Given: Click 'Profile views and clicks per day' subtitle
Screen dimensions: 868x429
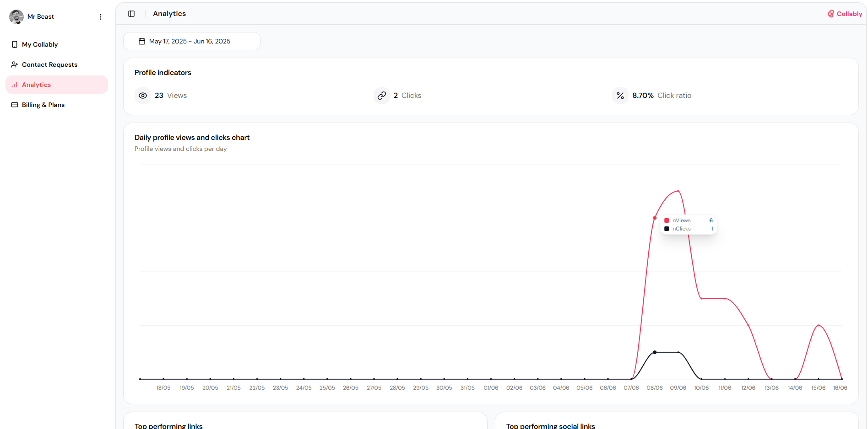Looking at the screenshot, I should 180,149.
